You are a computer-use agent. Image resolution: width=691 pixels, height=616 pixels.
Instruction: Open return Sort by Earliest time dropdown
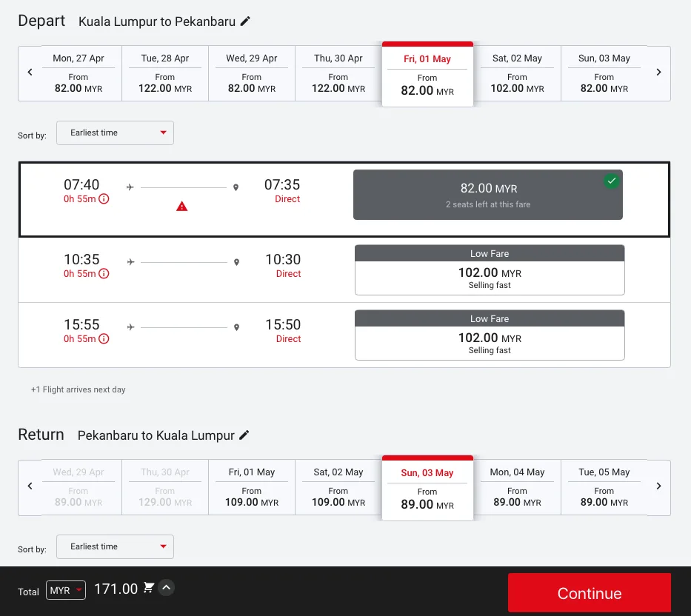pos(115,547)
